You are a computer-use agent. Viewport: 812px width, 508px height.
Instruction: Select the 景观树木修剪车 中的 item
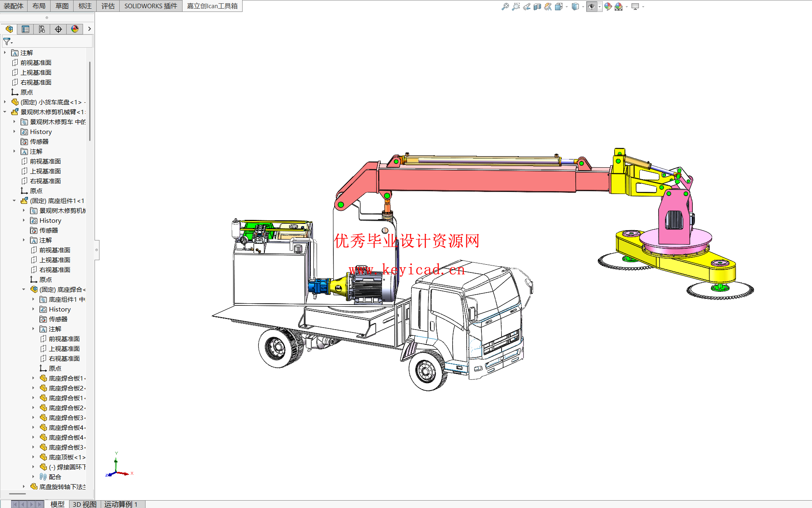(58, 122)
